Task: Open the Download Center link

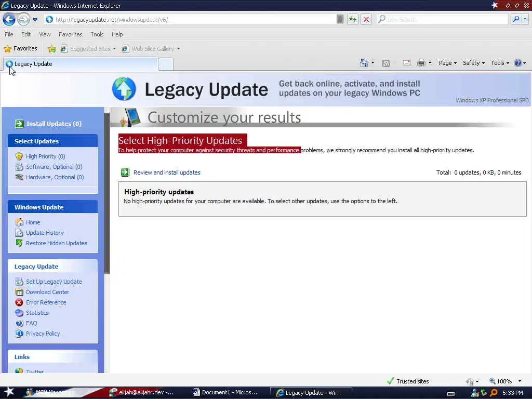Action: pyautogui.click(x=47, y=292)
